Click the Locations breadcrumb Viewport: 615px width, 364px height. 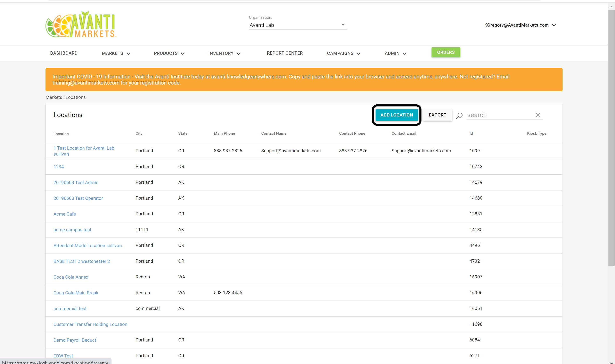coord(75,97)
